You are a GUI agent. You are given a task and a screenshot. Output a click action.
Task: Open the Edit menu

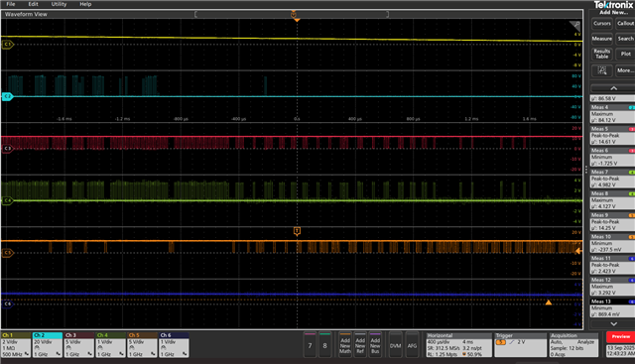pyautogui.click(x=33, y=4)
